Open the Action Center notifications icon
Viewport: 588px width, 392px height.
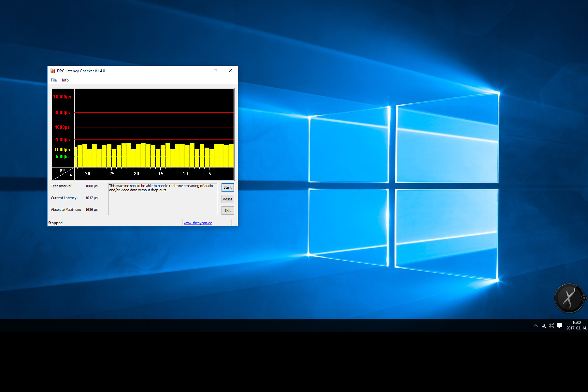click(559, 326)
